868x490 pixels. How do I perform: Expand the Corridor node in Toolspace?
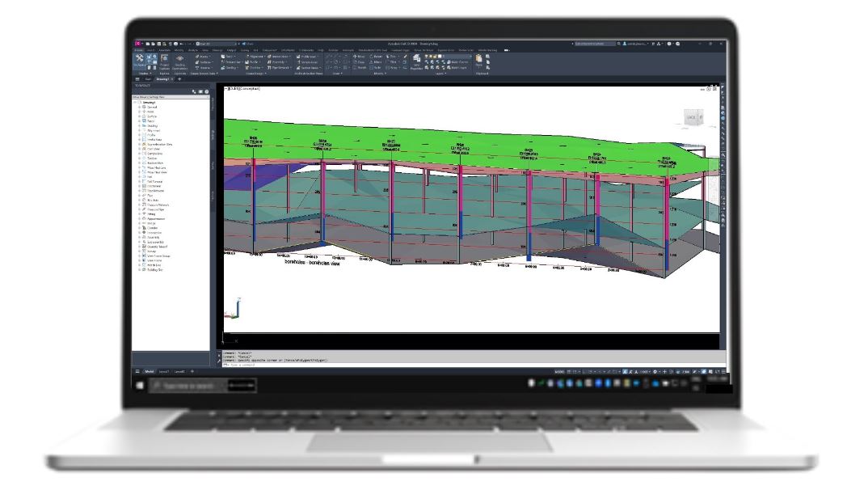tap(140, 228)
